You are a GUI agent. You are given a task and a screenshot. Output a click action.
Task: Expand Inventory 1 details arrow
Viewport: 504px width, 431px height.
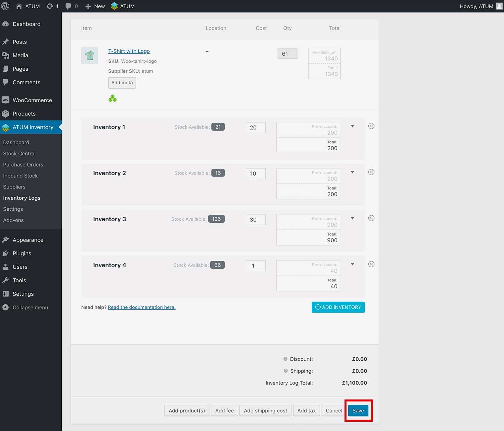(x=352, y=126)
